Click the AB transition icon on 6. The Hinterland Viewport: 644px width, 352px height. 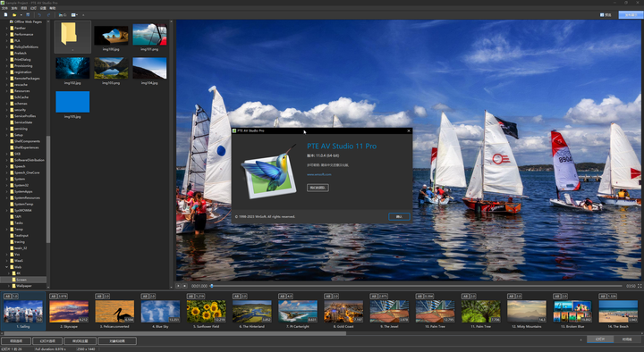pos(236,296)
